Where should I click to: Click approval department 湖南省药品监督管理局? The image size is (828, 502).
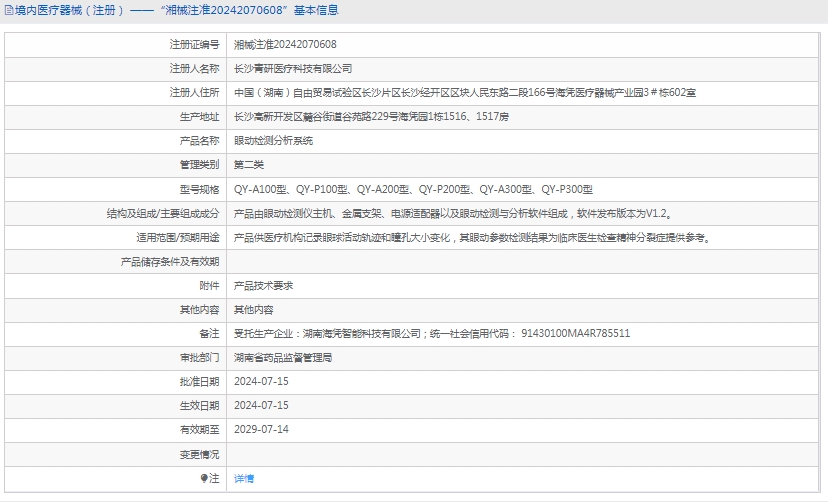(282, 357)
